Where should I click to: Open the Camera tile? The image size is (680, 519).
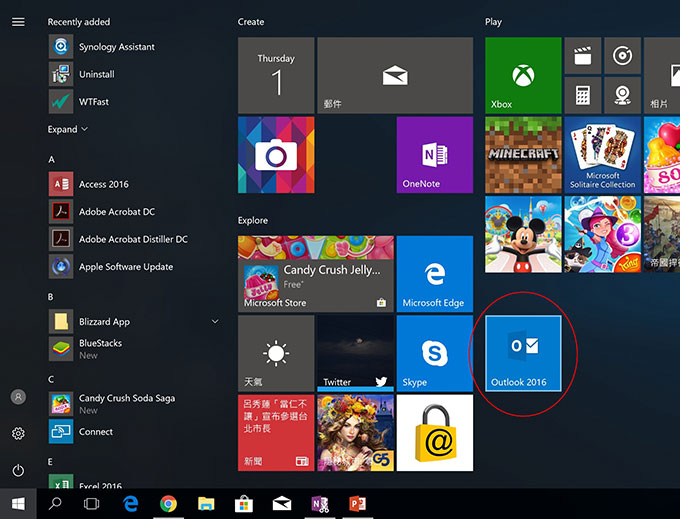[x=276, y=155]
